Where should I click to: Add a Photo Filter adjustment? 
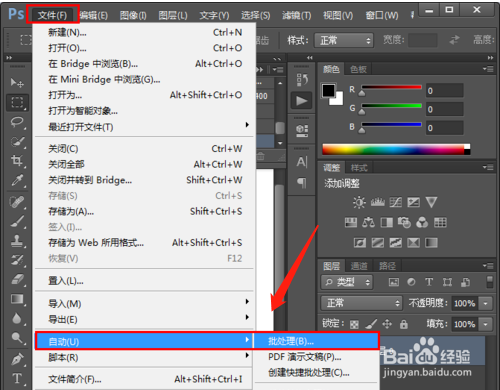point(404,222)
